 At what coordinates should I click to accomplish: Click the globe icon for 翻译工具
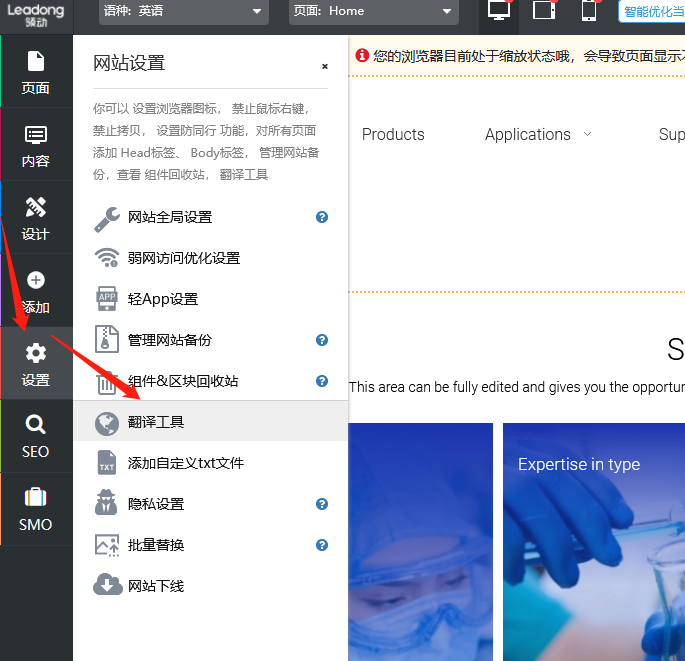tap(107, 423)
